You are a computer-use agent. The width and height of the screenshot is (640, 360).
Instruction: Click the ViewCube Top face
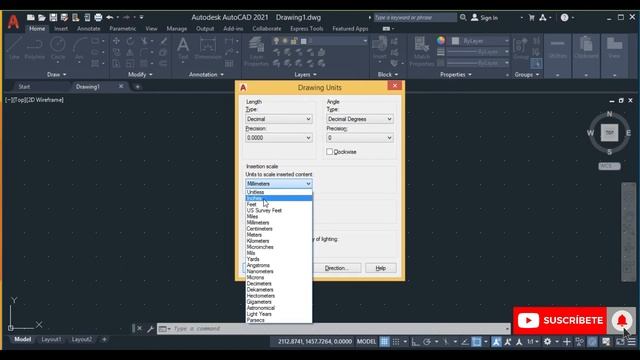point(609,133)
